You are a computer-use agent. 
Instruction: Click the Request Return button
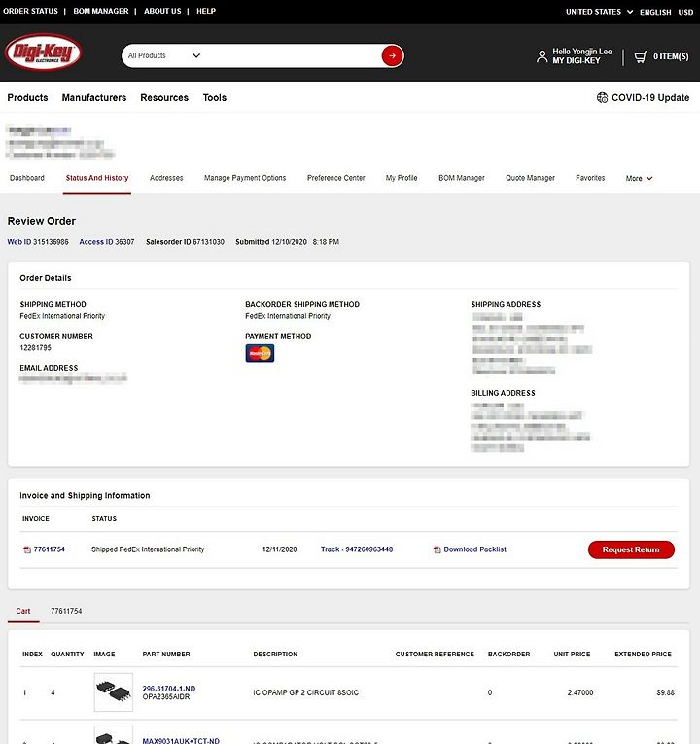pyautogui.click(x=631, y=549)
